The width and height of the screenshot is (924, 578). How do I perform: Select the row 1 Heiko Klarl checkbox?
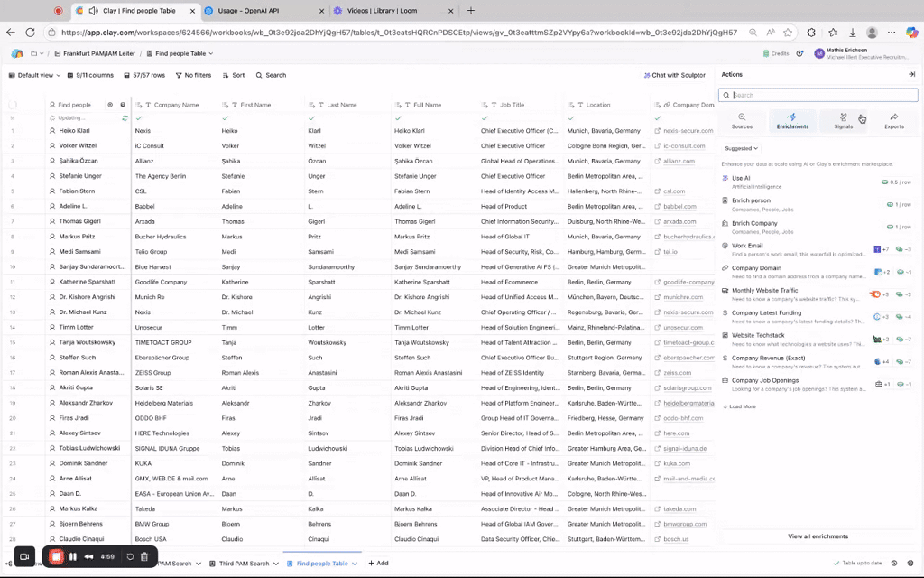(x=13, y=131)
